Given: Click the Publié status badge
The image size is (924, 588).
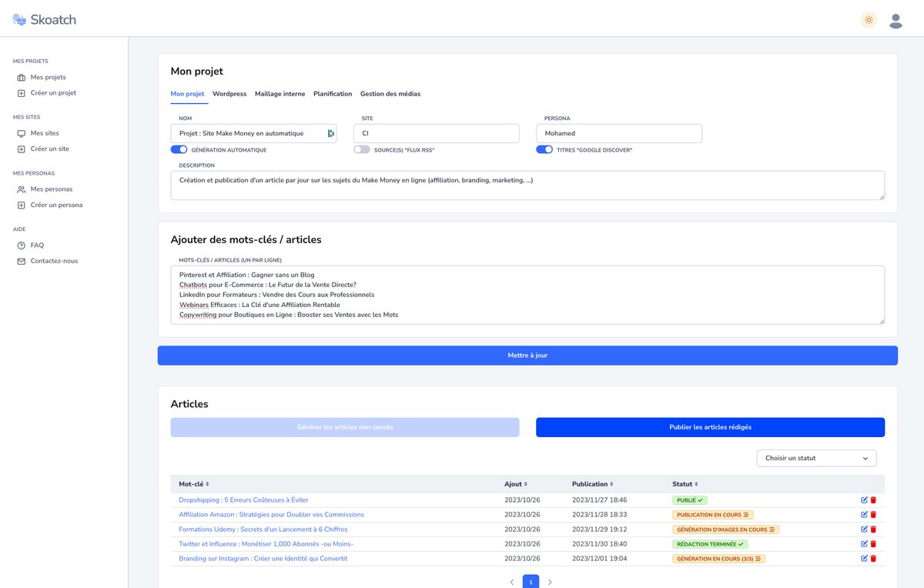Looking at the screenshot, I should point(690,500).
